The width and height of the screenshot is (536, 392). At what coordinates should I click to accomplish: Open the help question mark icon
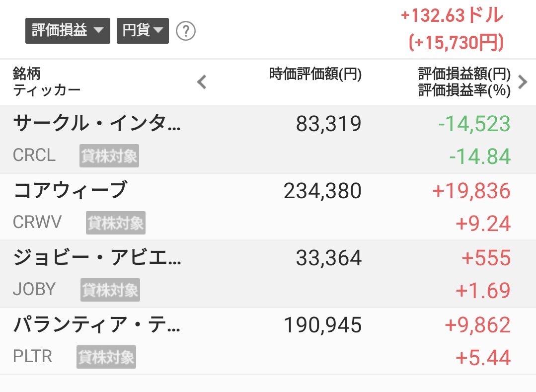pos(186,31)
